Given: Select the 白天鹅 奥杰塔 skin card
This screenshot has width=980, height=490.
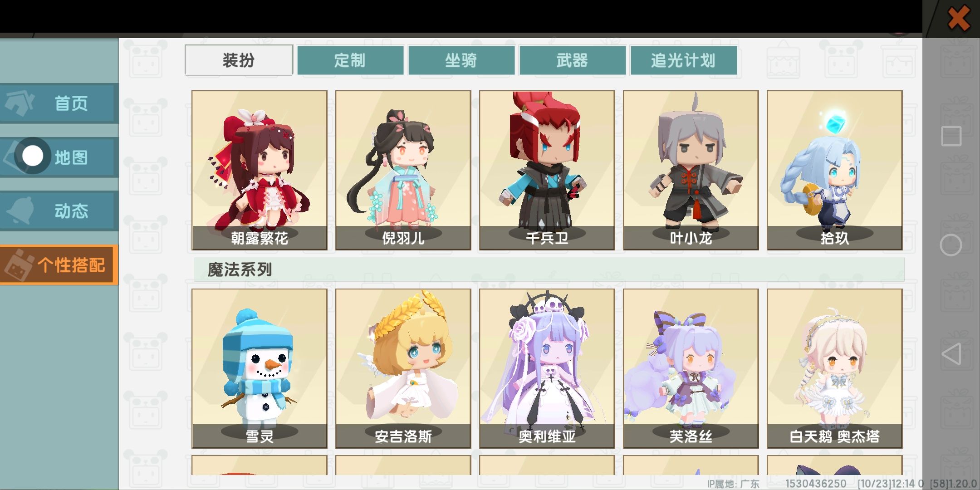Looking at the screenshot, I should point(835,368).
